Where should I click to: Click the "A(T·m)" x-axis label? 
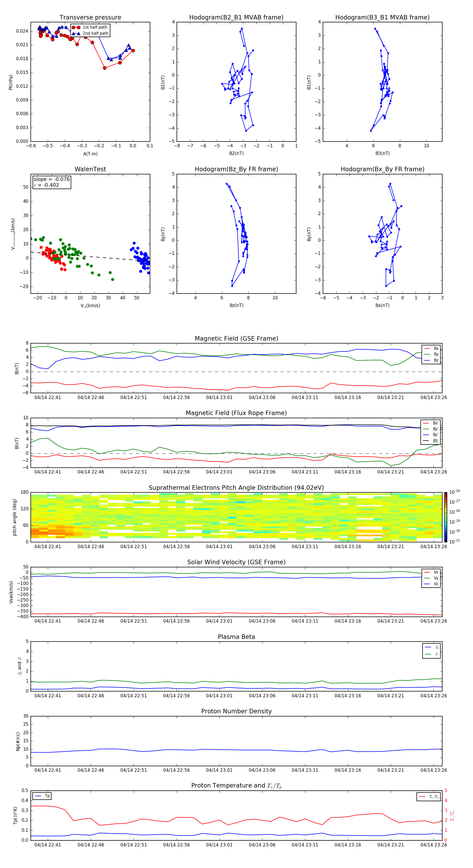[x=90, y=154]
